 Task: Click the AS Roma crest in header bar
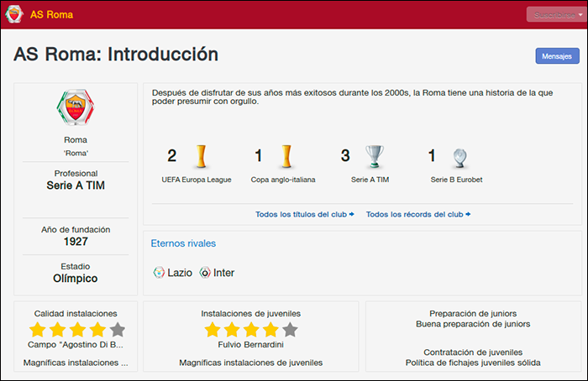pyautogui.click(x=14, y=14)
